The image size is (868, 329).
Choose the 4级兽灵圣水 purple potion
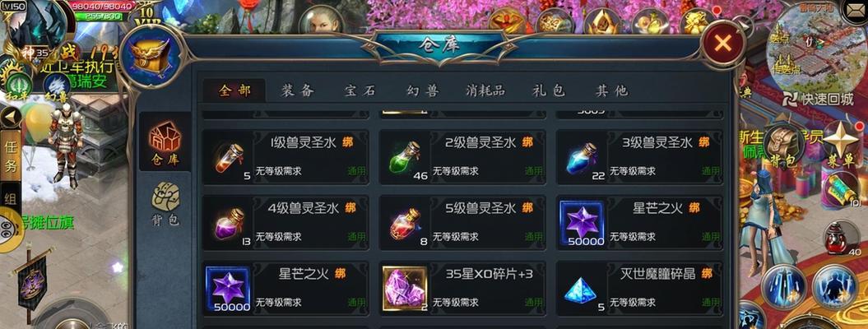coord(285,223)
